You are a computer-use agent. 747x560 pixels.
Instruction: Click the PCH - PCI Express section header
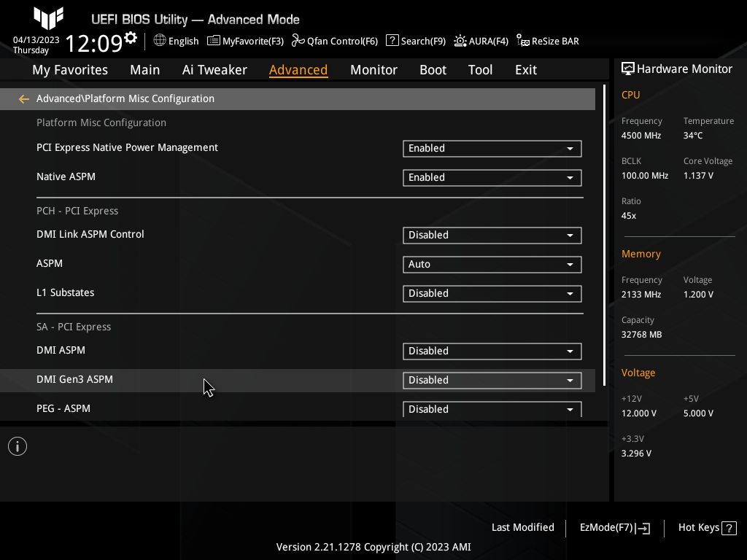[77, 211]
